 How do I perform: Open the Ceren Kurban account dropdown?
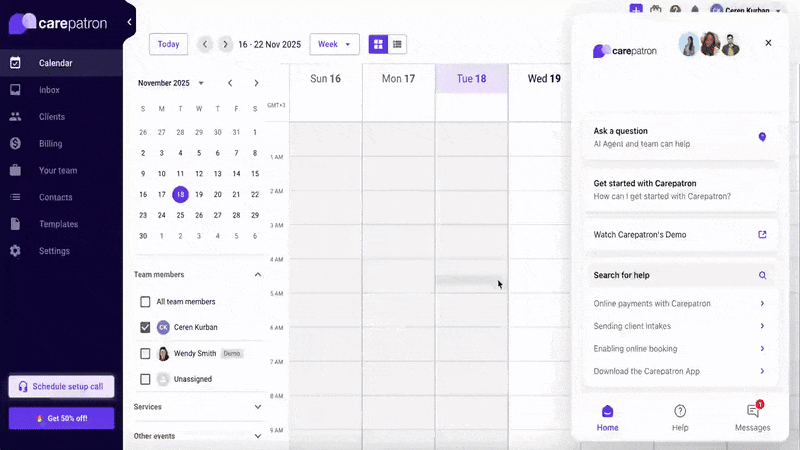[x=746, y=10]
